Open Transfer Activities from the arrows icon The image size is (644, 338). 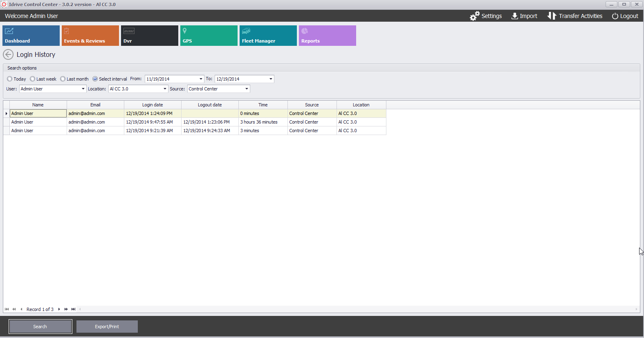[552, 16]
